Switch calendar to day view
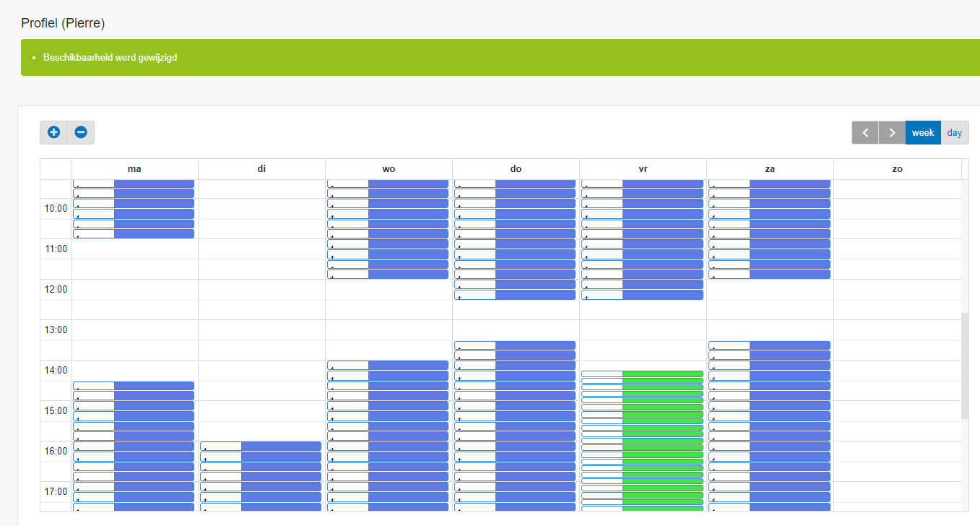Image resolution: width=980 pixels, height=526 pixels. coord(955,133)
